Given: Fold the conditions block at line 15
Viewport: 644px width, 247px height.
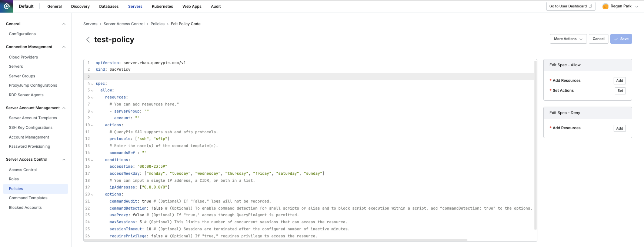Looking at the screenshot, I should pyautogui.click(x=92, y=160).
